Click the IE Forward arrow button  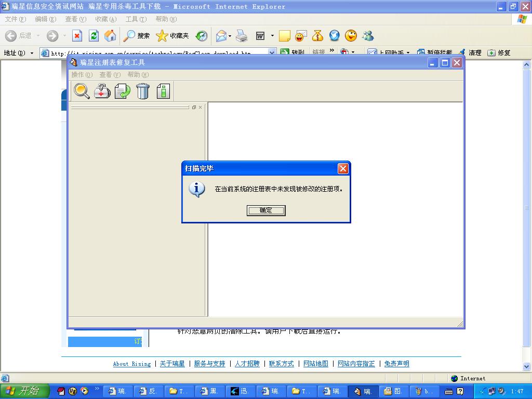[52, 36]
